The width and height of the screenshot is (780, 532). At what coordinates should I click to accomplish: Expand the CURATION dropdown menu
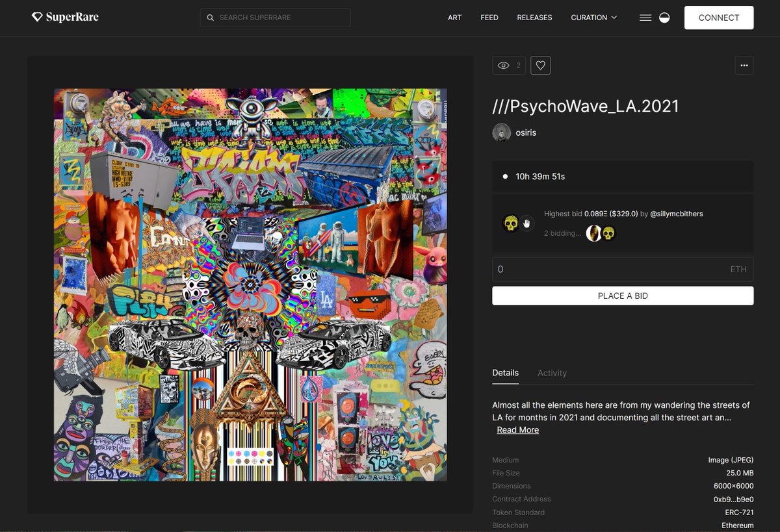click(593, 18)
